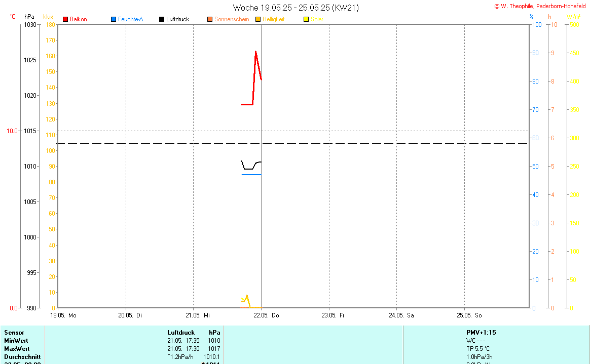Click the amber Helligkeit legend swatch
Screen dimensions: 590x364
(x=258, y=19)
